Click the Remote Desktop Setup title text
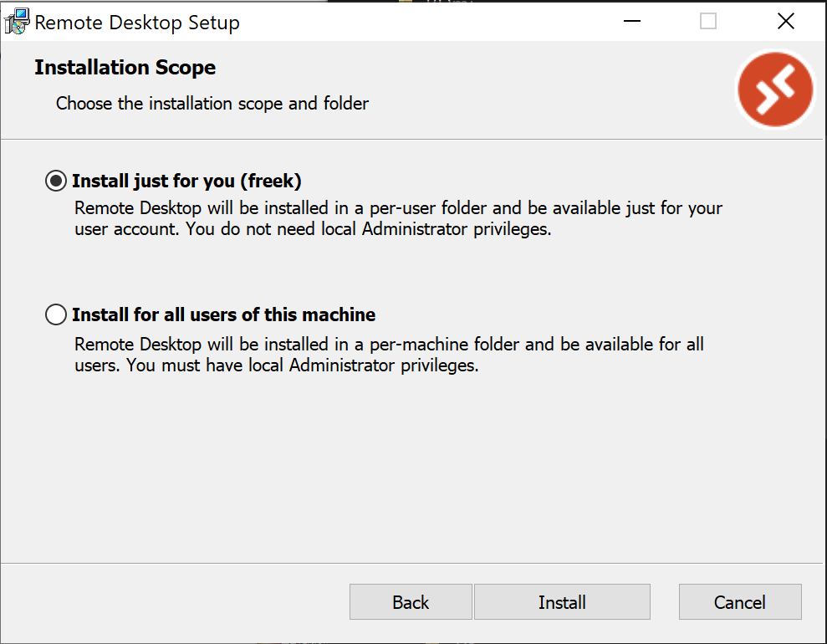 point(135,22)
